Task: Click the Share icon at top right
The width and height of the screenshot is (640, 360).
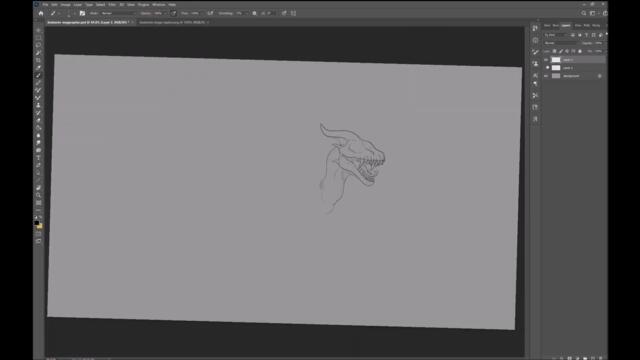Action: point(605,13)
